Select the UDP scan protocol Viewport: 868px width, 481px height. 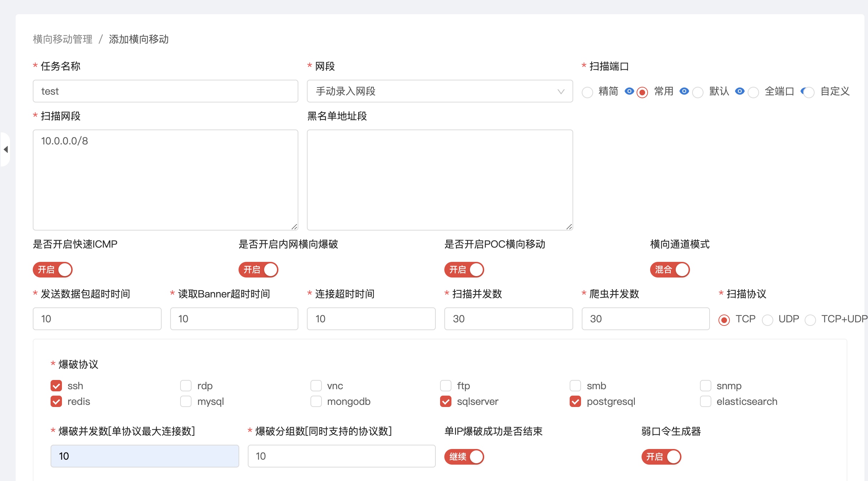pos(767,320)
